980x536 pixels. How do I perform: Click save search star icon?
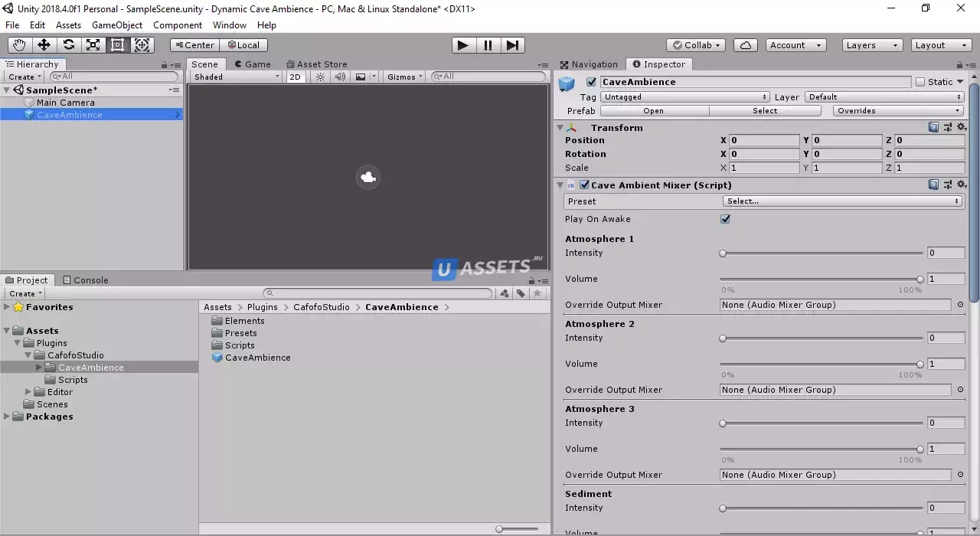click(x=537, y=293)
